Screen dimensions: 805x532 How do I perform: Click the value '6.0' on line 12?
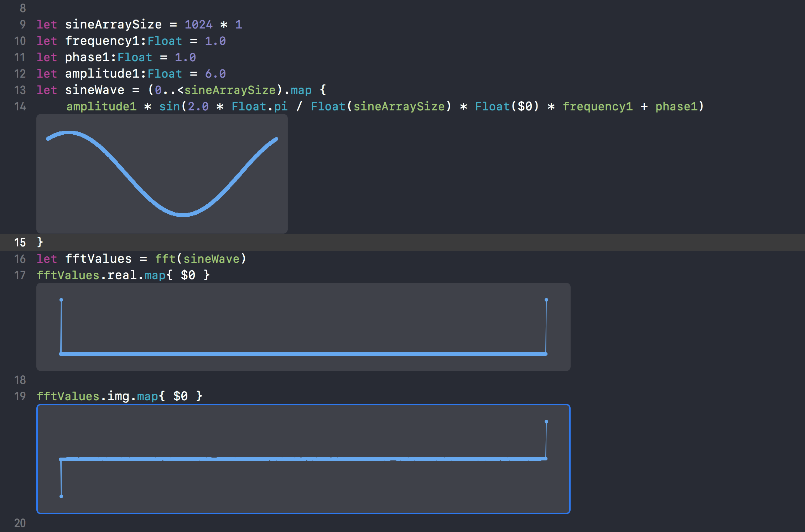tap(215, 74)
